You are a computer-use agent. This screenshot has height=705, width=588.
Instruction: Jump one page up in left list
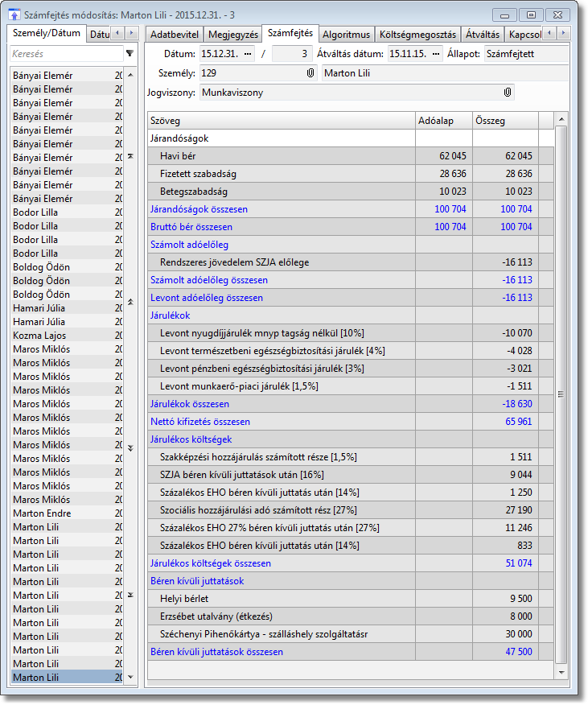[130, 302]
